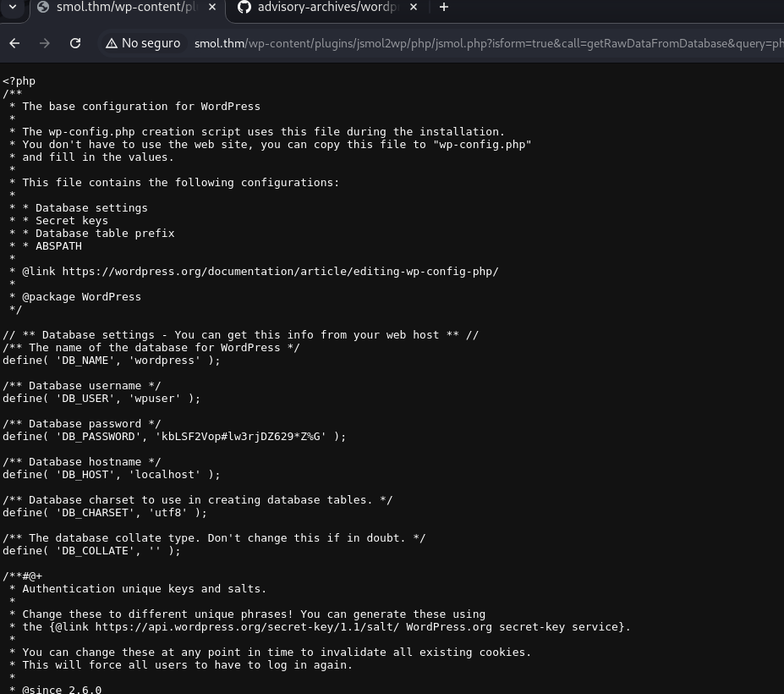Close the advisory-archives GitHub tab
Screen dimensions: 784x694
tap(414, 8)
